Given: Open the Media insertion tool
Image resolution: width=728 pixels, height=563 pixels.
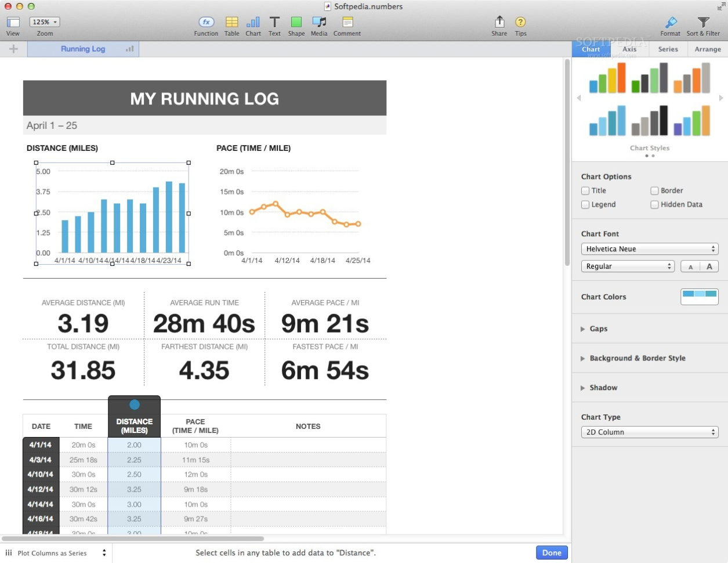Looking at the screenshot, I should tap(318, 23).
